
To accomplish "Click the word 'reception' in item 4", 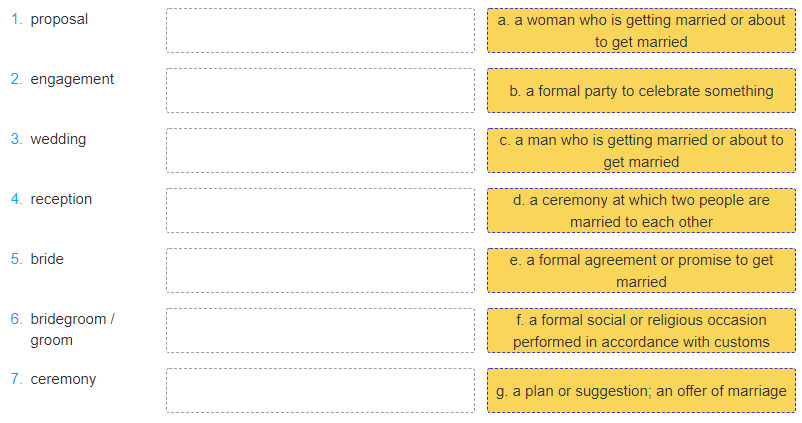I will (x=61, y=199).
